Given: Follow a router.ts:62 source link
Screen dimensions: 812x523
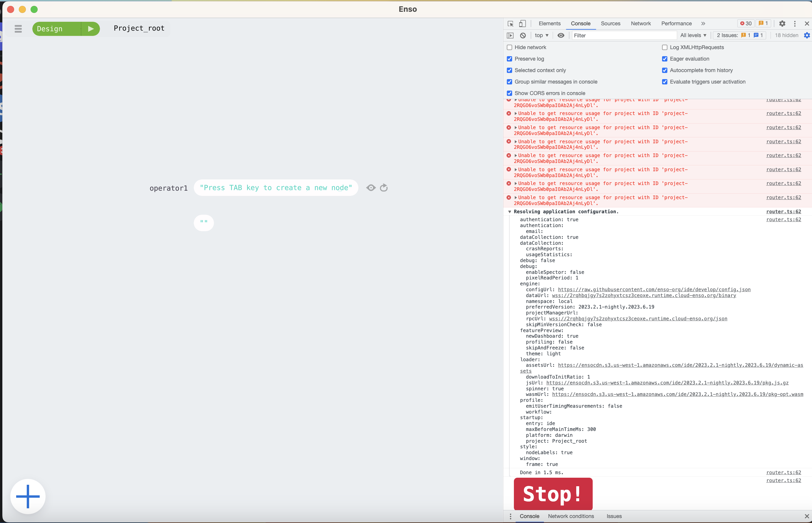Looking at the screenshot, I should tap(783, 211).
